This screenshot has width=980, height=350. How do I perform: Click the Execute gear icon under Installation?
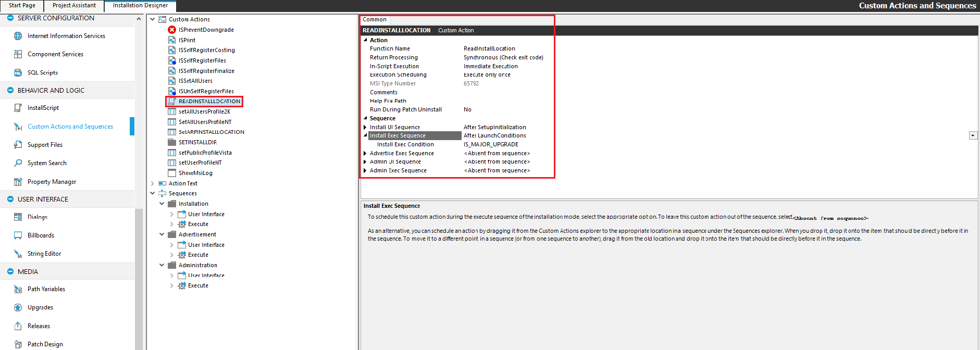182,224
